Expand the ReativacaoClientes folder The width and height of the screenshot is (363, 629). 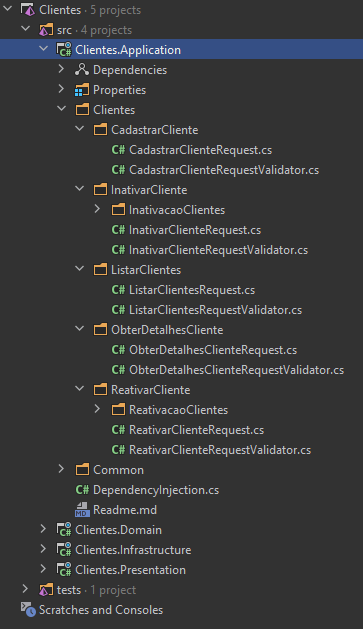tap(97, 409)
